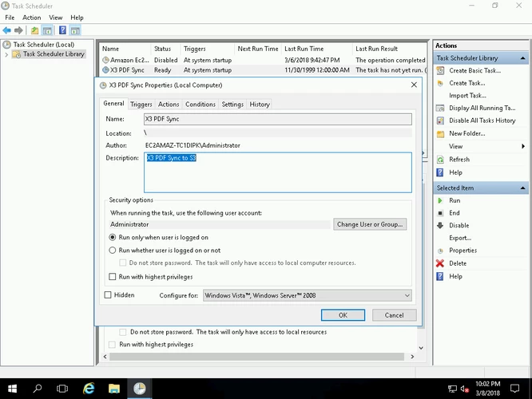Click the Cancel button
This screenshot has width=532, height=399.
(395, 315)
